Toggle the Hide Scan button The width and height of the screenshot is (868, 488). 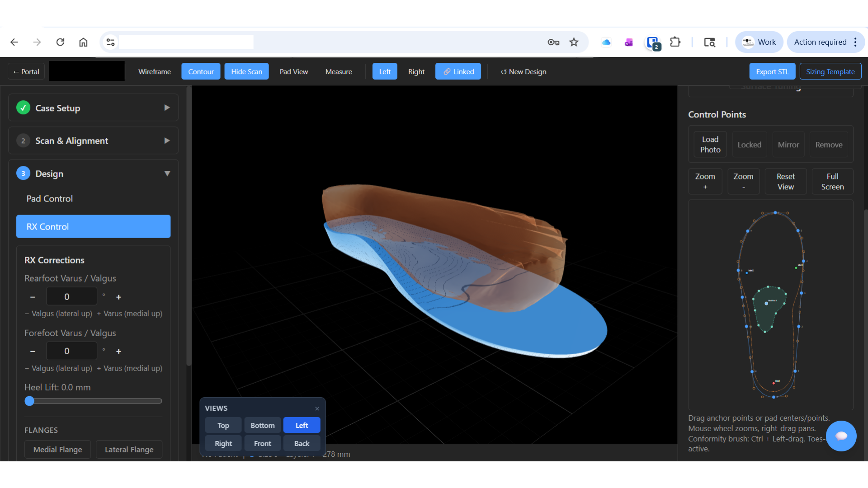[246, 71]
